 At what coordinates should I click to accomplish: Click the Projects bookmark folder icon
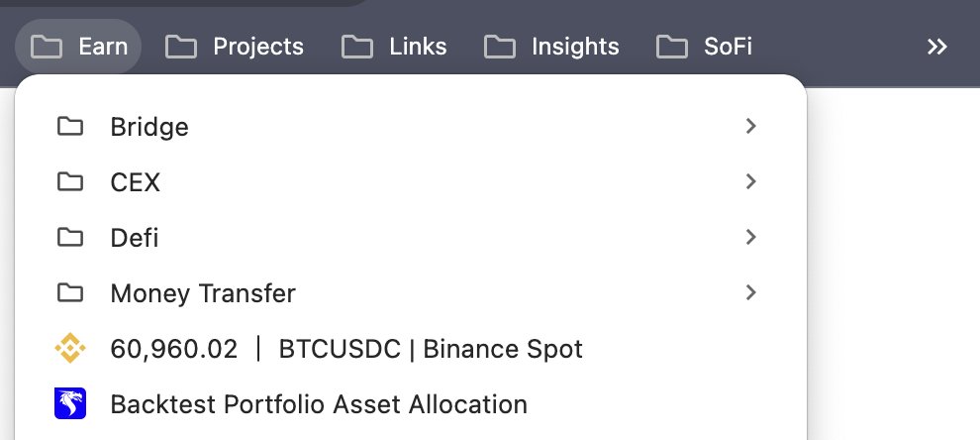click(x=180, y=47)
